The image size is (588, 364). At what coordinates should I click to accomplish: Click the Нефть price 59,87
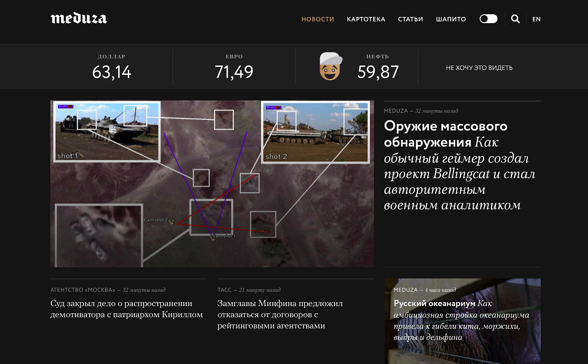pyautogui.click(x=378, y=72)
